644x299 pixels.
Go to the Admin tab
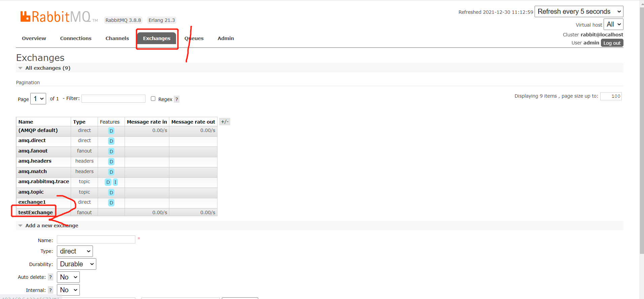tap(226, 38)
